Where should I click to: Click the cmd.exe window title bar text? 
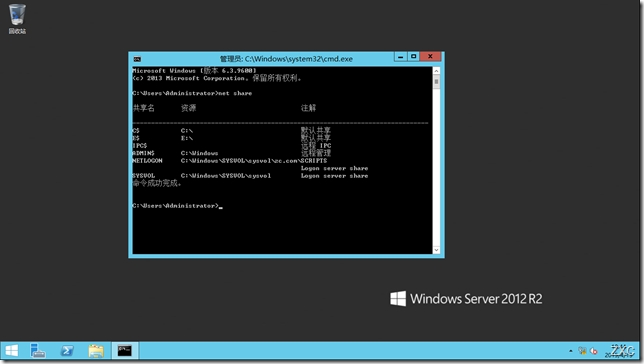tap(286, 59)
